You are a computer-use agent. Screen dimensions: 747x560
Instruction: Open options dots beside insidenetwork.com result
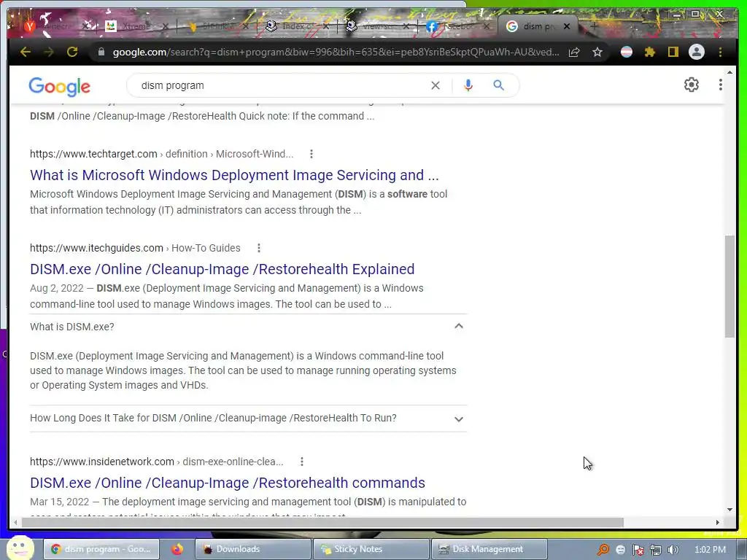pos(301,462)
